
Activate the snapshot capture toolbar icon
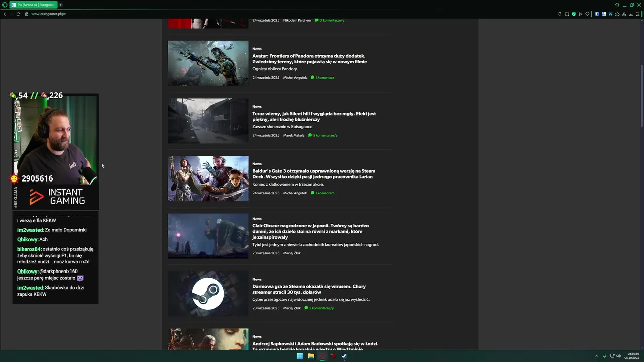pyautogui.click(x=567, y=14)
